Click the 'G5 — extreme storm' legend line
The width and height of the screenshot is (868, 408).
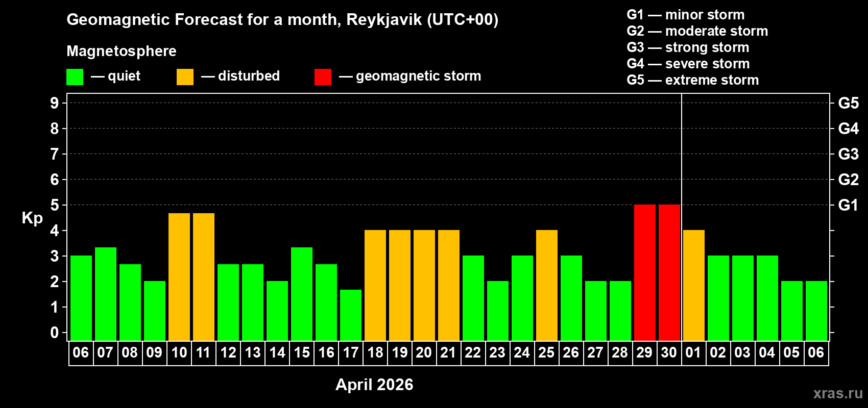point(693,80)
